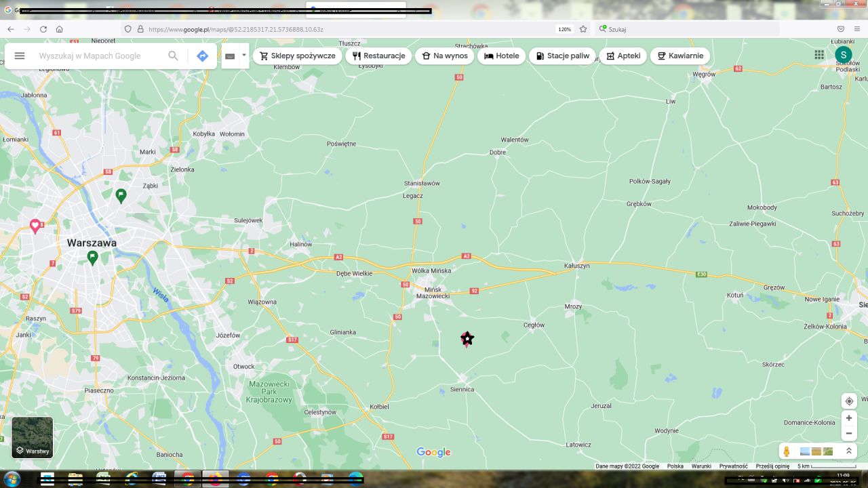The height and width of the screenshot is (488, 868).
Task: Click the Mazowiecki Park Krajobrazowy label
Action: point(270,392)
